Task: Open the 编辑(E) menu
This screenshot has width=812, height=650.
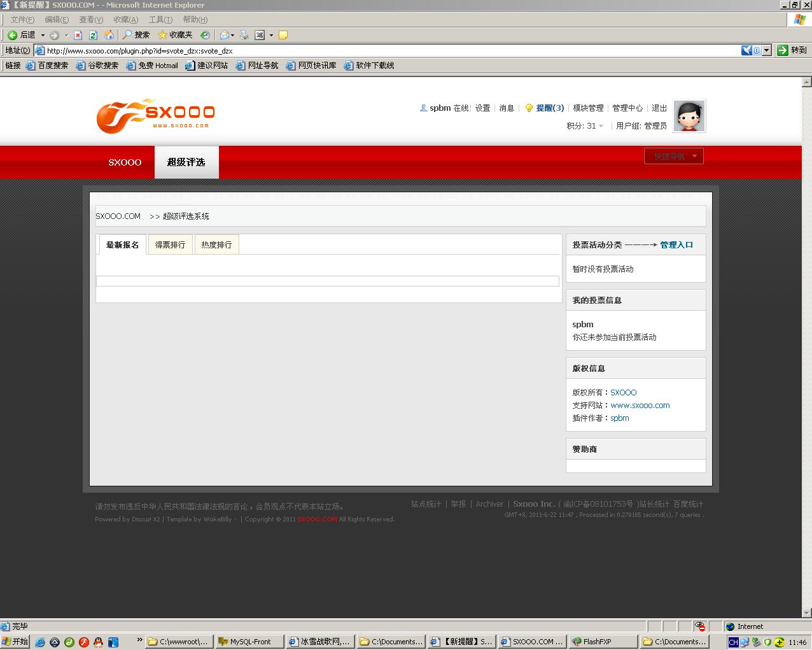Action: 57,20
